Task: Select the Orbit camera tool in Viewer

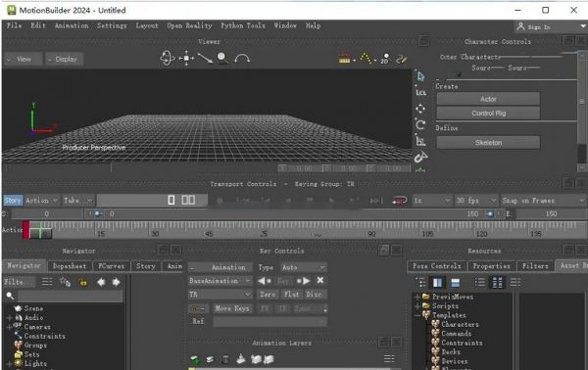Action: (168, 58)
